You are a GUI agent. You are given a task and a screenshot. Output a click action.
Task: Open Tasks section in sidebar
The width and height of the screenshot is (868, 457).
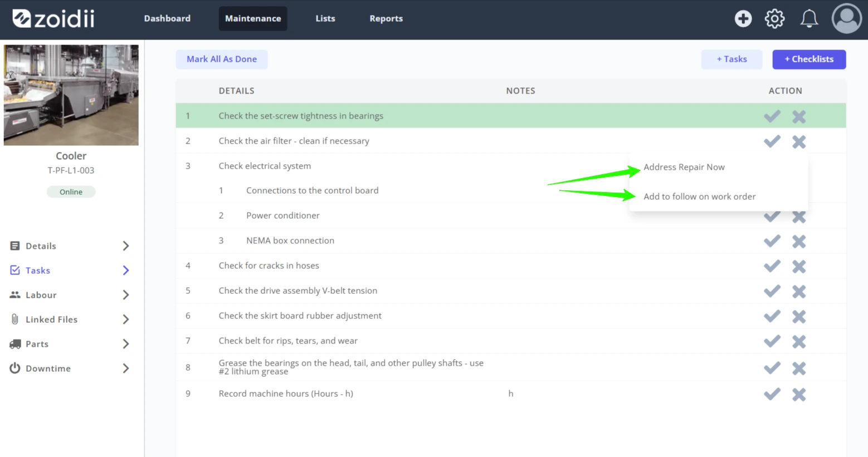pyautogui.click(x=38, y=271)
